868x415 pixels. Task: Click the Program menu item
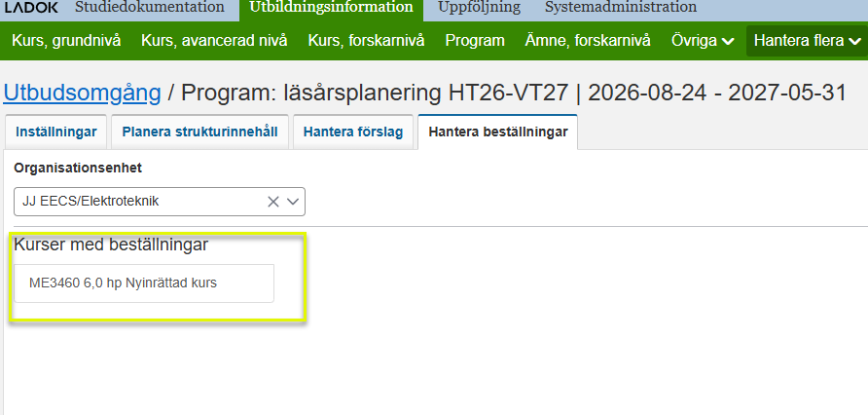tap(475, 41)
